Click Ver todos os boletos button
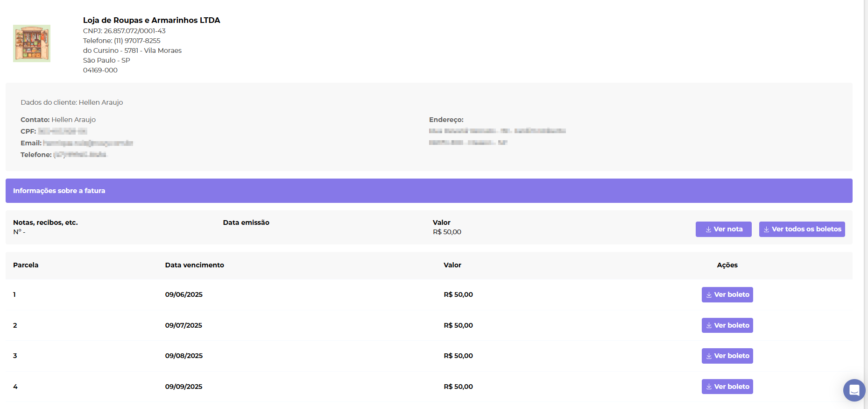Screen dimensions: 868x409 [802, 229]
